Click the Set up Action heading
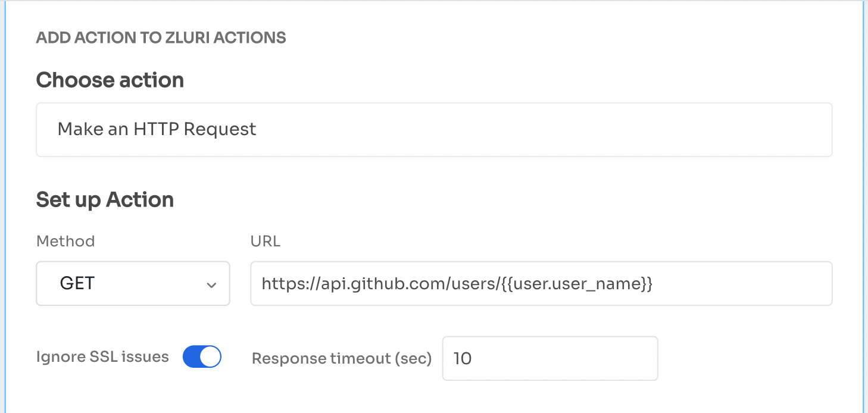The image size is (868, 413). (x=105, y=200)
